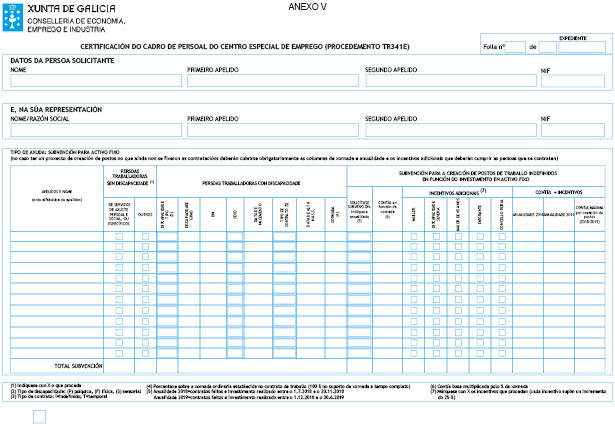Image resolution: width=615 pixels, height=439 pixels.
Task: Check first-row 'De servizos de axuste persoal' box
Action: [x=120, y=237]
